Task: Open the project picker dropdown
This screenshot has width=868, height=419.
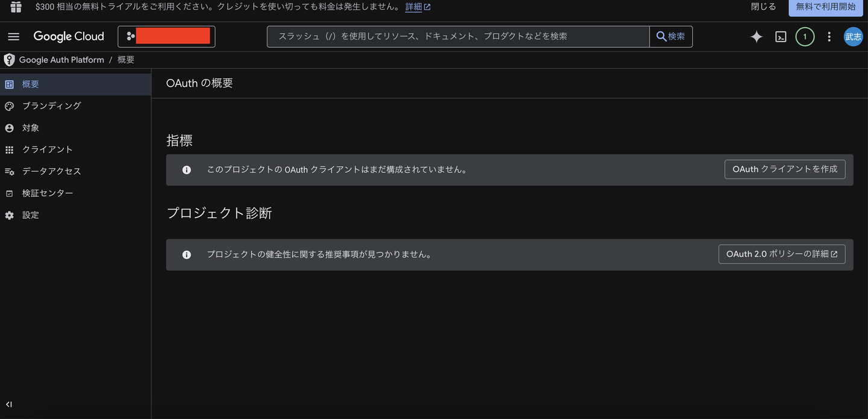Action: pyautogui.click(x=166, y=37)
